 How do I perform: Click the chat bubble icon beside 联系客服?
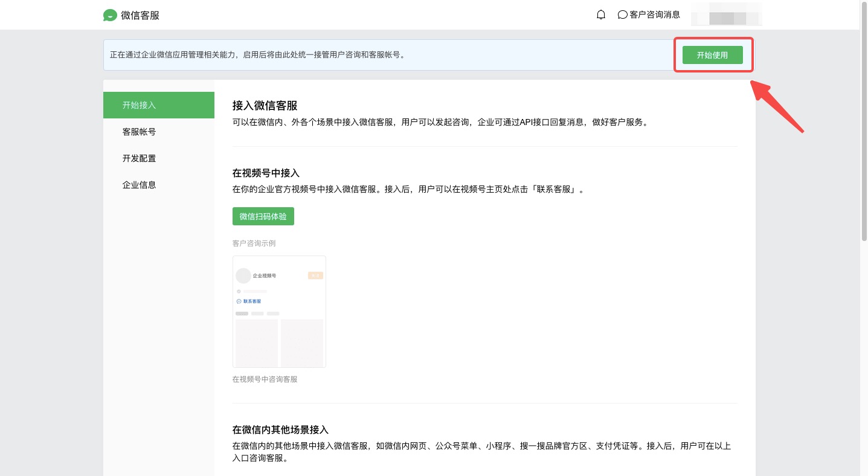(240, 301)
